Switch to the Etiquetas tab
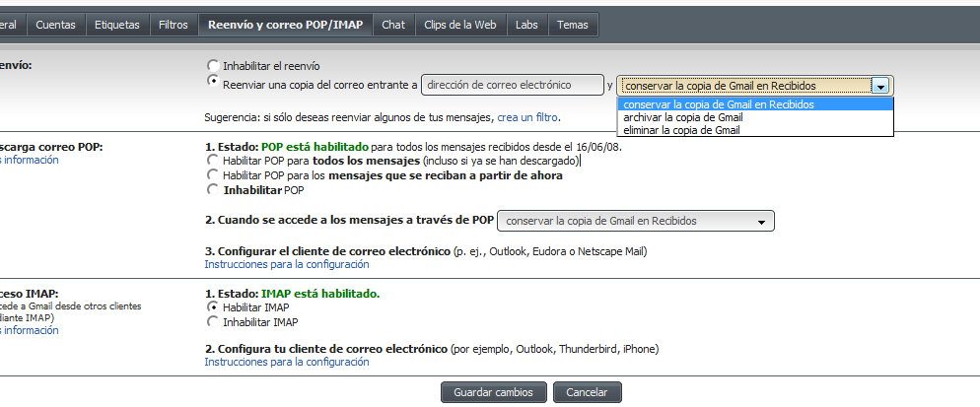980x407 pixels. coord(116,24)
